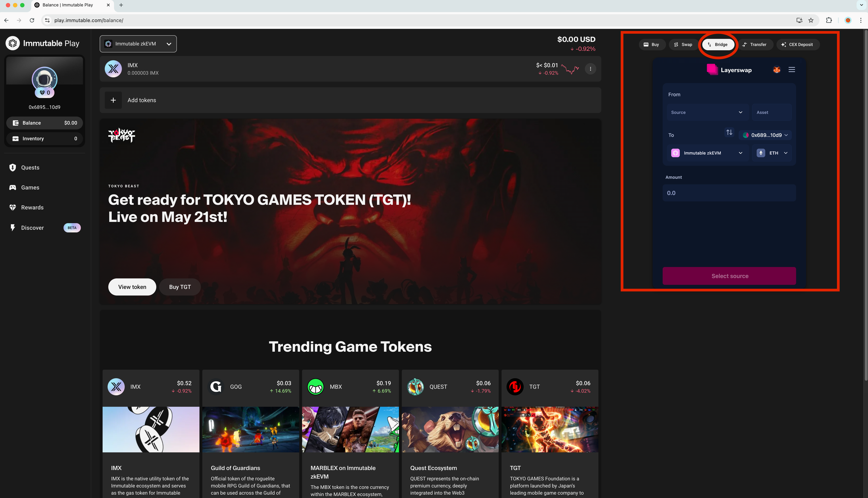Click the IMX price sparkline chart
The image size is (868, 498).
click(570, 69)
